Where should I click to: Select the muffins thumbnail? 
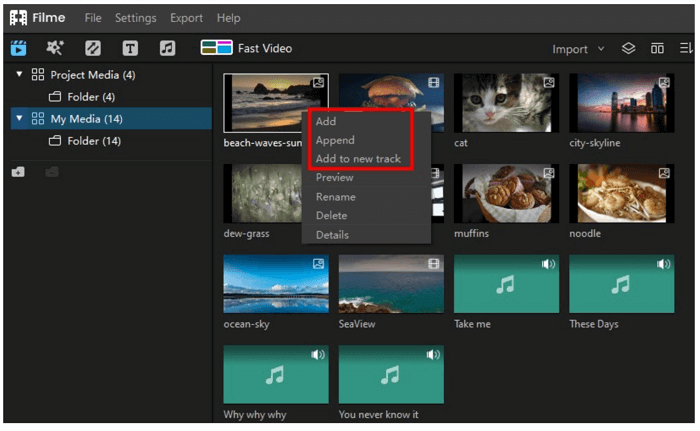506,193
